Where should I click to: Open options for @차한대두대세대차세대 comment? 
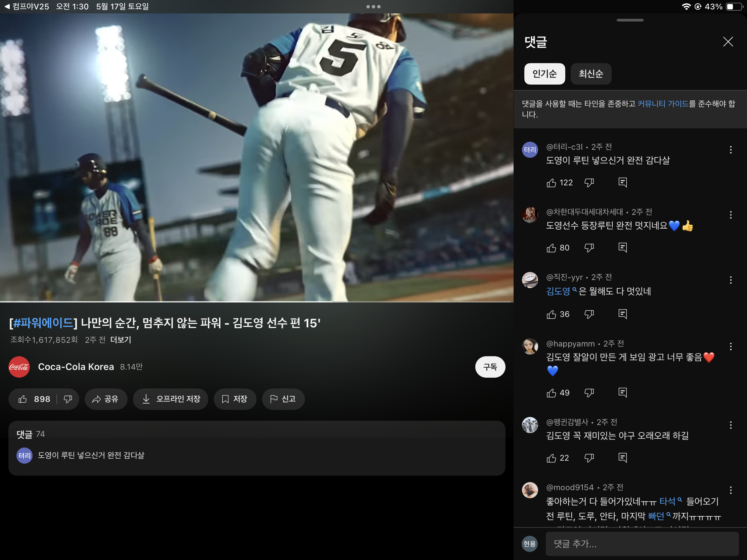pos(731,215)
